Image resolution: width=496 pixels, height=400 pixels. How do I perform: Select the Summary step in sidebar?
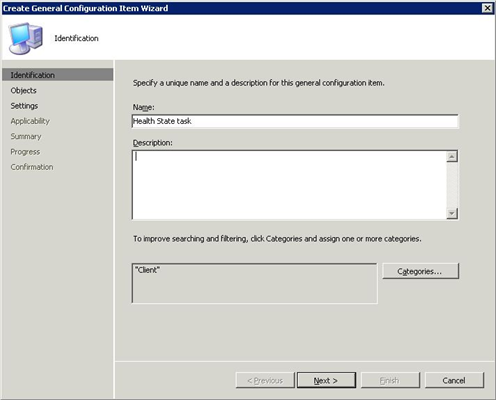click(x=26, y=136)
